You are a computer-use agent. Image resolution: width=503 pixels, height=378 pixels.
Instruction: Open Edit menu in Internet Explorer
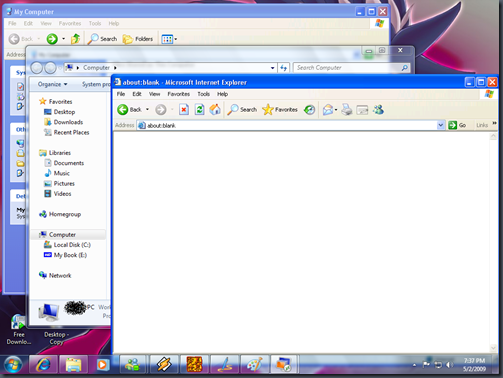(x=137, y=94)
